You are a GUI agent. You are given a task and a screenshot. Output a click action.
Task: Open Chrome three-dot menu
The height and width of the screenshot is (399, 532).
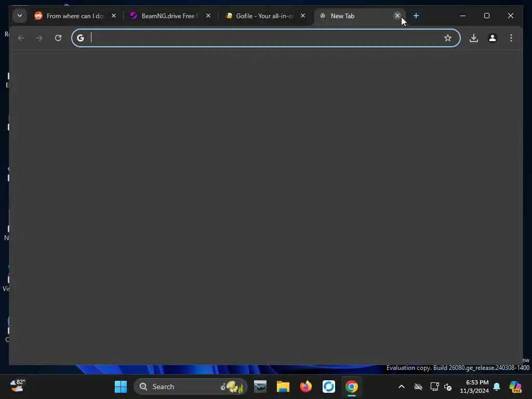click(x=511, y=38)
